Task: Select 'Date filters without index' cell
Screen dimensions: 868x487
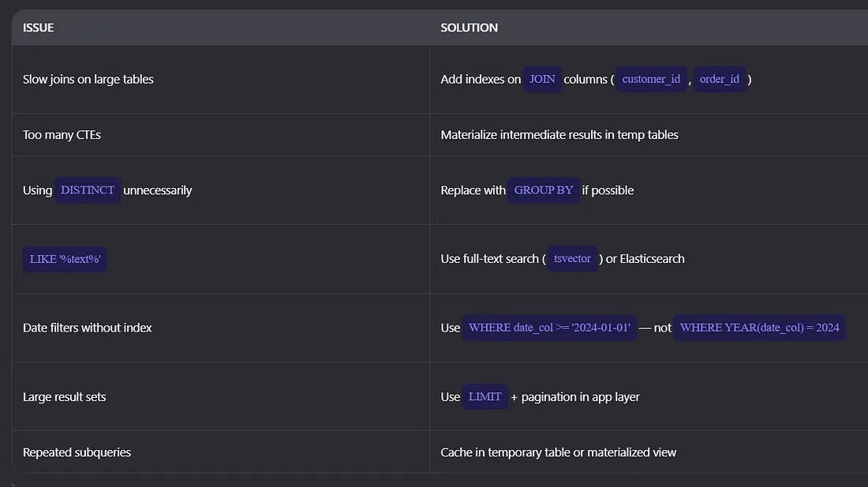Action: [x=88, y=328]
